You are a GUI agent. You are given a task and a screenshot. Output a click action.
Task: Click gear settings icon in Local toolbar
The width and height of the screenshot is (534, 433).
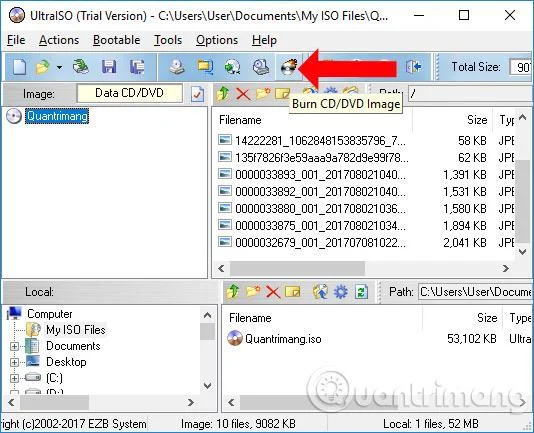tap(341, 292)
